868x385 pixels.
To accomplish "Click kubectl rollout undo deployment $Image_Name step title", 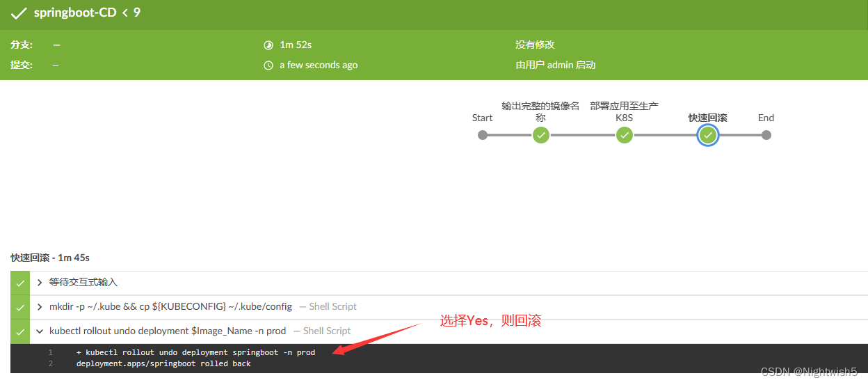I will pyautogui.click(x=168, y=331).
